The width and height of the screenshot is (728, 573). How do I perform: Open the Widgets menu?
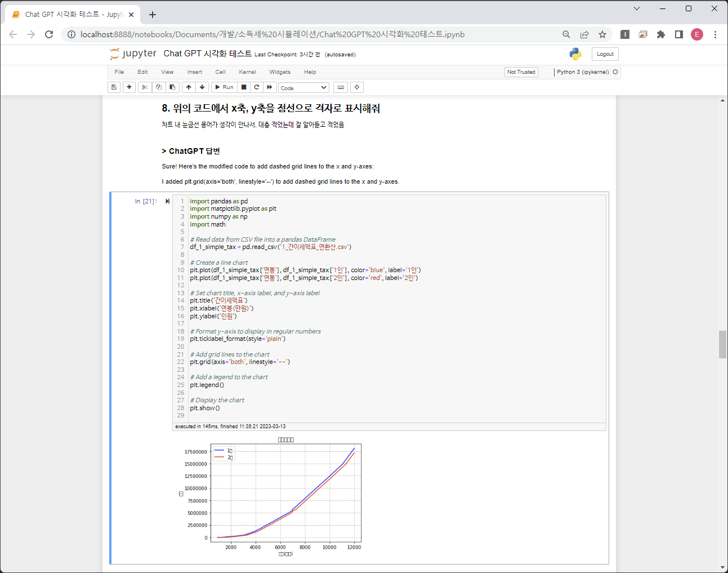tap(280, 72)
